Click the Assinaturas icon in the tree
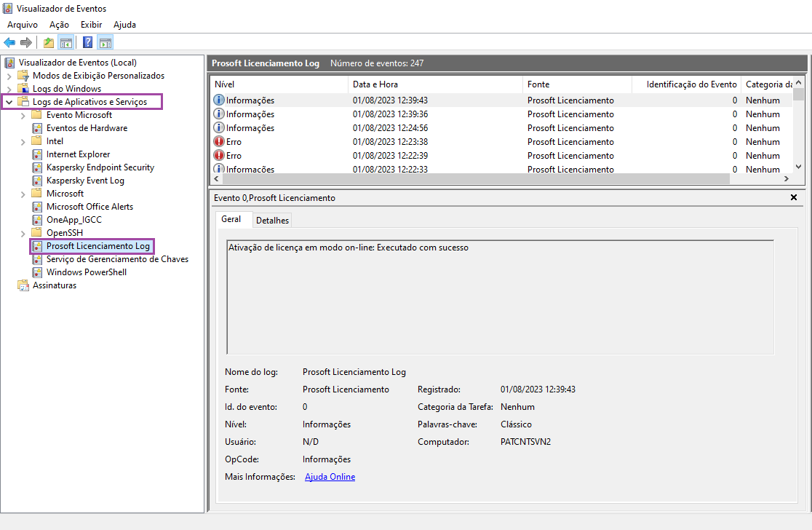The image size is (812, 530). 23,285
